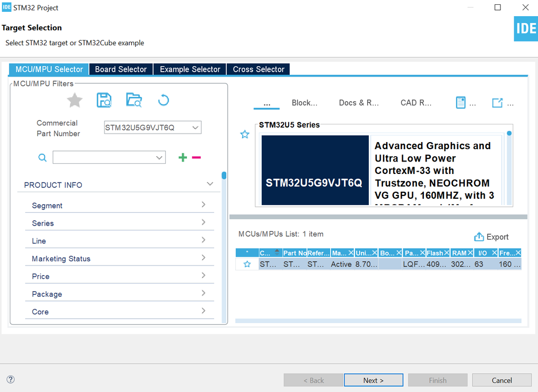Sort by the Part No column header
This screenshot has height=392, width=538.
pos(295,253)
